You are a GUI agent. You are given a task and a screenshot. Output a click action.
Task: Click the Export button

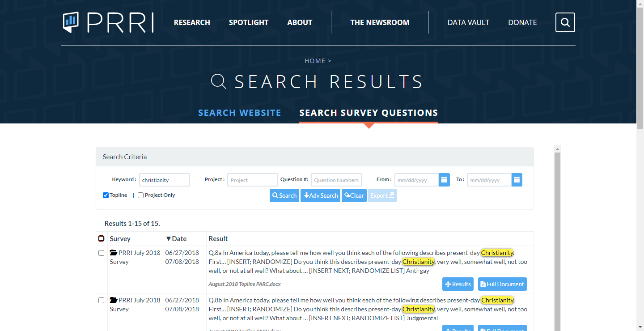coord(382,195)
